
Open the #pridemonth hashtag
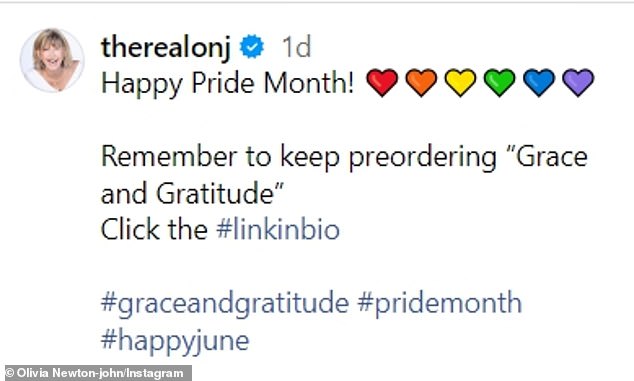(x=440, y=304)
